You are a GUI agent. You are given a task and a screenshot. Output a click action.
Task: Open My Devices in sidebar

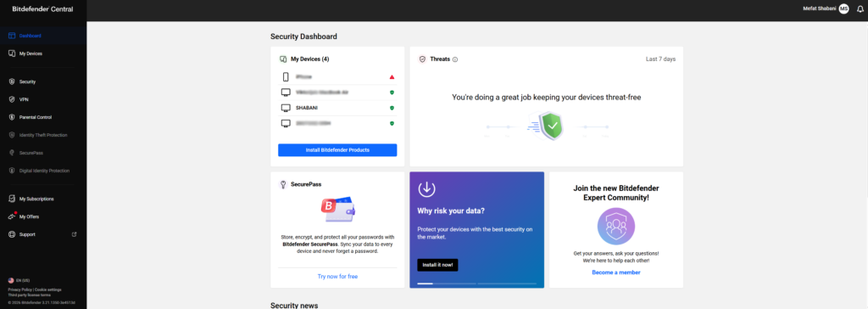[x=42, y=53]
